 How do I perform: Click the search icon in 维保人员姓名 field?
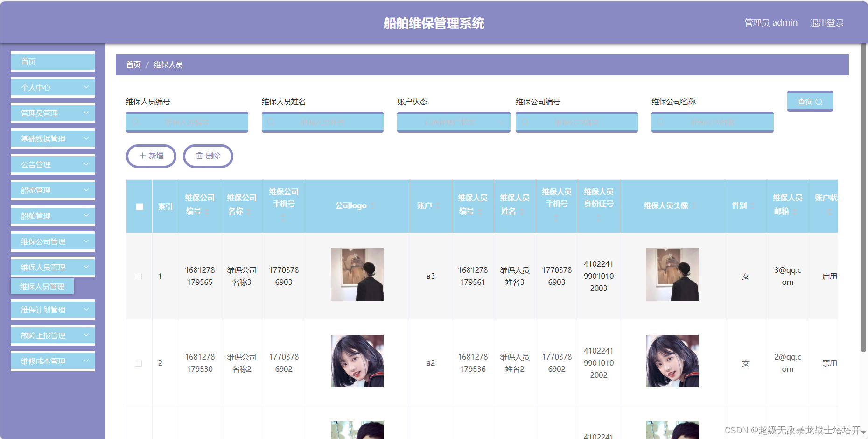click(271, 122)
